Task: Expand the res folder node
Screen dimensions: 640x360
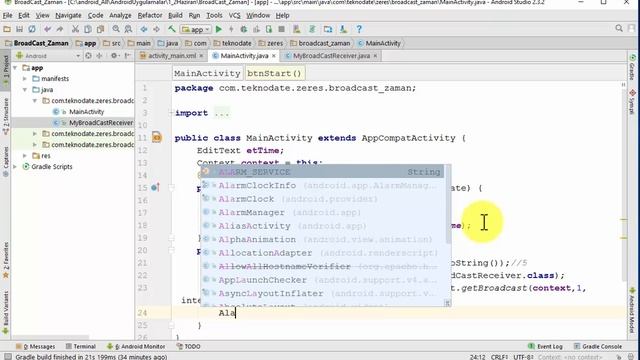Action: [25, 156]
